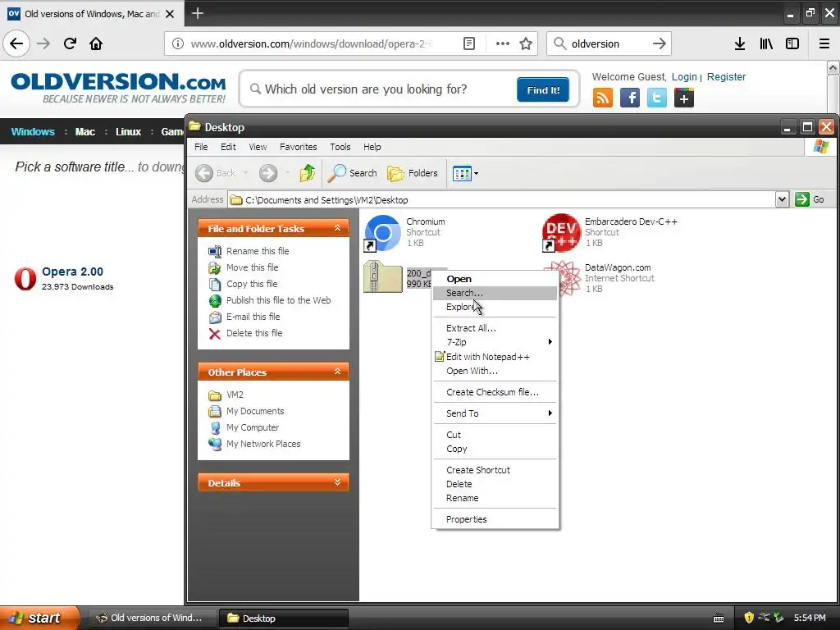Select Chromium shortcut icon
The height and width of the screenshot is (630, 840).
[x=382, y=233]
